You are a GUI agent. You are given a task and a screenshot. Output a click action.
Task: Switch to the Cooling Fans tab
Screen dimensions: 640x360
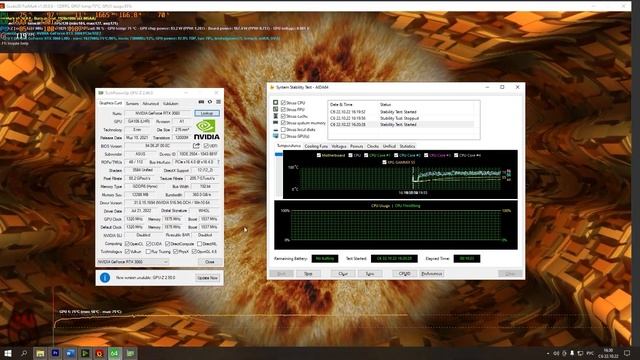(316, 146)
